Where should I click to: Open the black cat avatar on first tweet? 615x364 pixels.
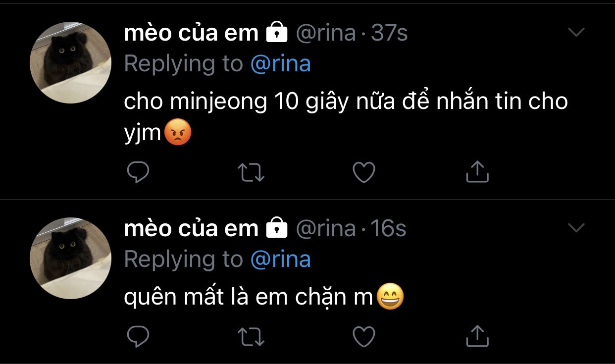[x=71, y=62]
